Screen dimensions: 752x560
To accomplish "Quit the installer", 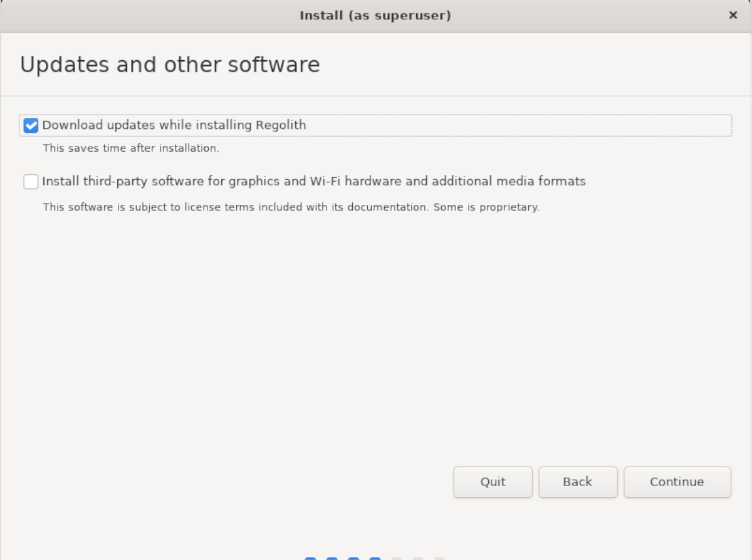I will pos(493,482).
